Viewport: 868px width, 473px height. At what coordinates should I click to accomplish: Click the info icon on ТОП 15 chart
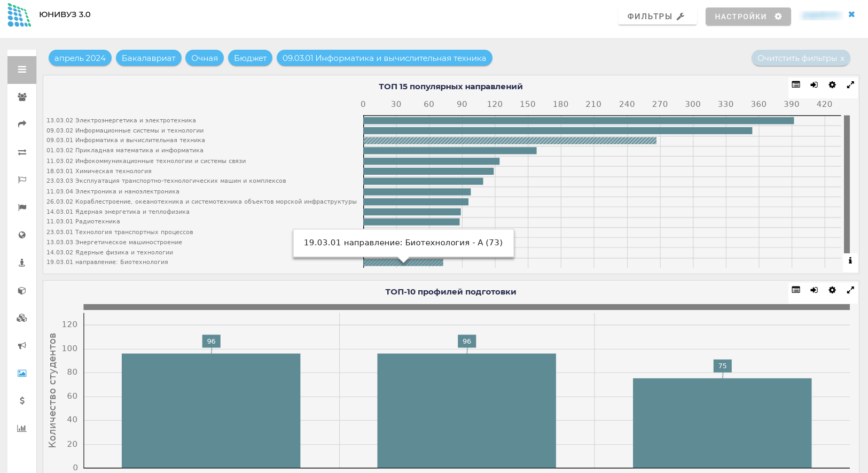850,261
